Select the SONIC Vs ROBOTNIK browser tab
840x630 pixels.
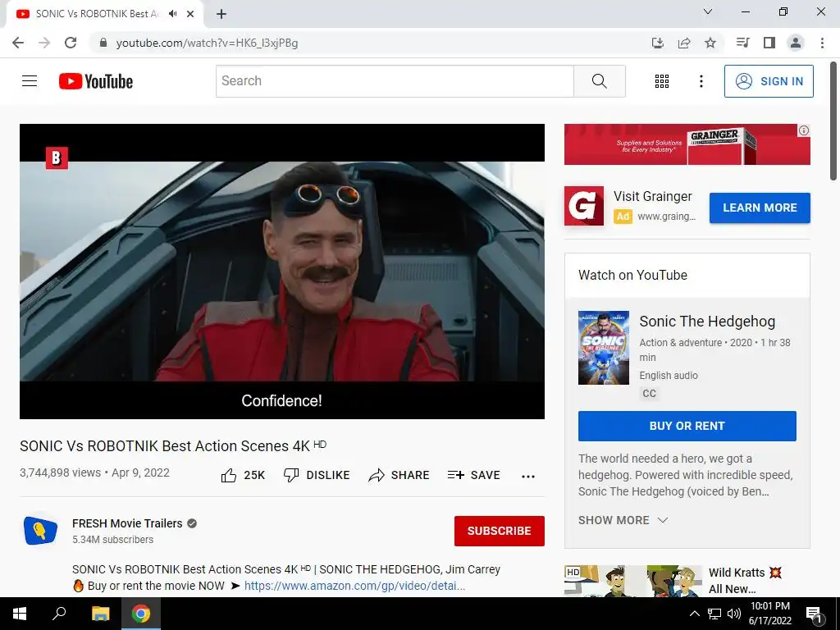click(x=104, y=14)
